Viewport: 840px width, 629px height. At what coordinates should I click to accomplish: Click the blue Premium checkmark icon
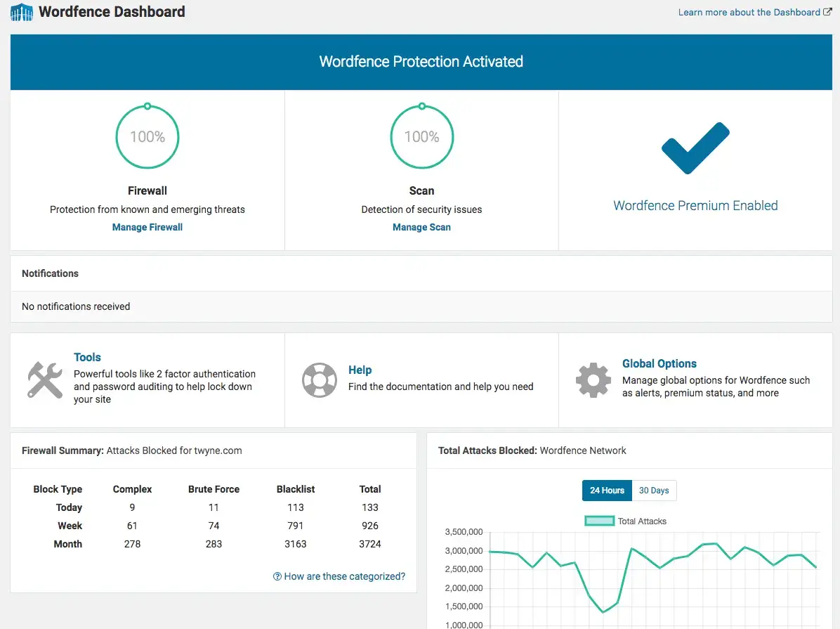(695, 148)
